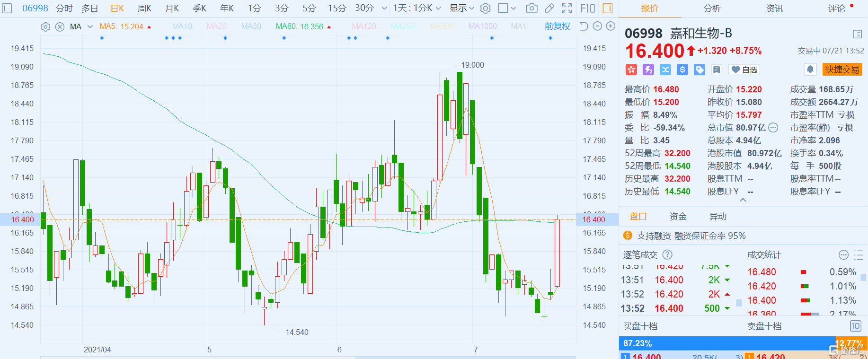Open the 显示 display dropdown

(x=461, y=8)
